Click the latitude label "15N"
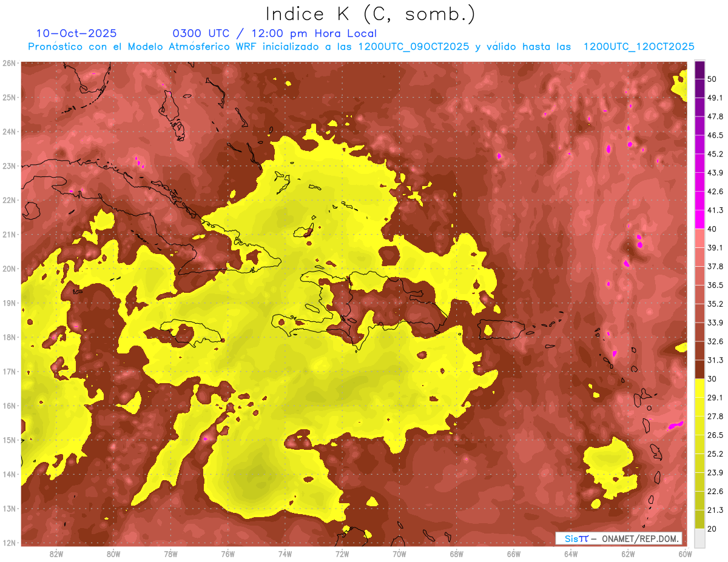This screenshot has height=562, width=728. [x=9, y=440]
